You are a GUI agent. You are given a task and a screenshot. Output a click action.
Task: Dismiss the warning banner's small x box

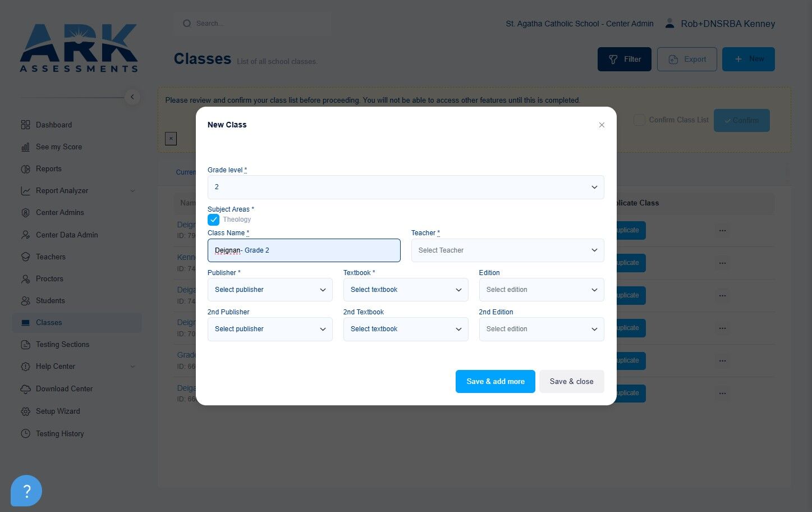171,139
